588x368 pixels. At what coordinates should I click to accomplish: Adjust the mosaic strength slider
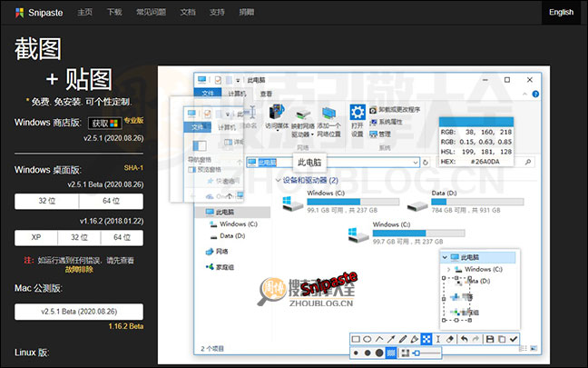click(x=426, y=353)
